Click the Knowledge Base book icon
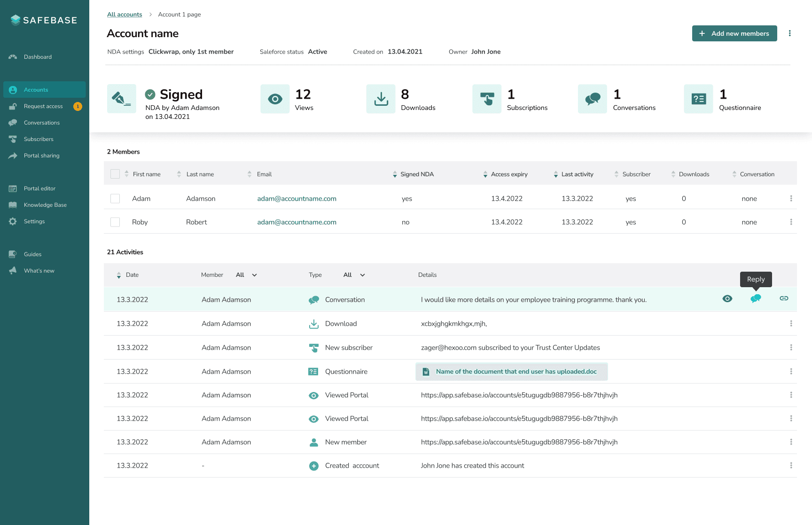This screenshot has height=525, width=812. click(13, 205)
